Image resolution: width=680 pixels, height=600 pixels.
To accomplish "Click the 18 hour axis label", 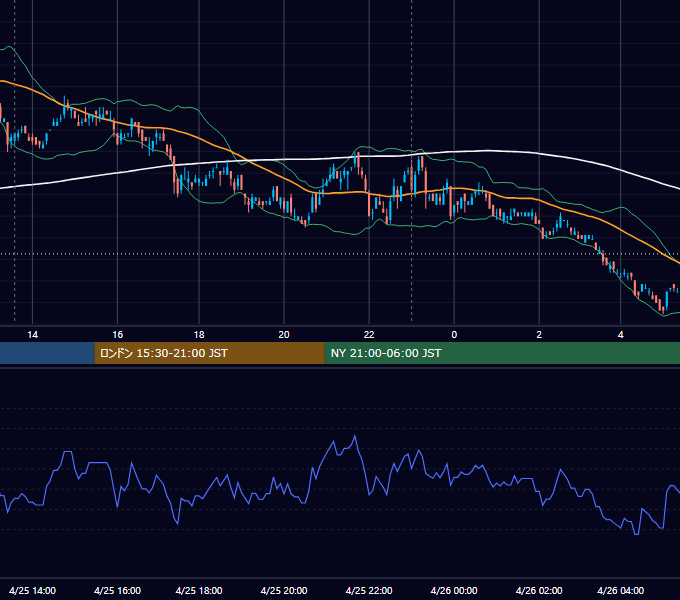I will 199,335.
